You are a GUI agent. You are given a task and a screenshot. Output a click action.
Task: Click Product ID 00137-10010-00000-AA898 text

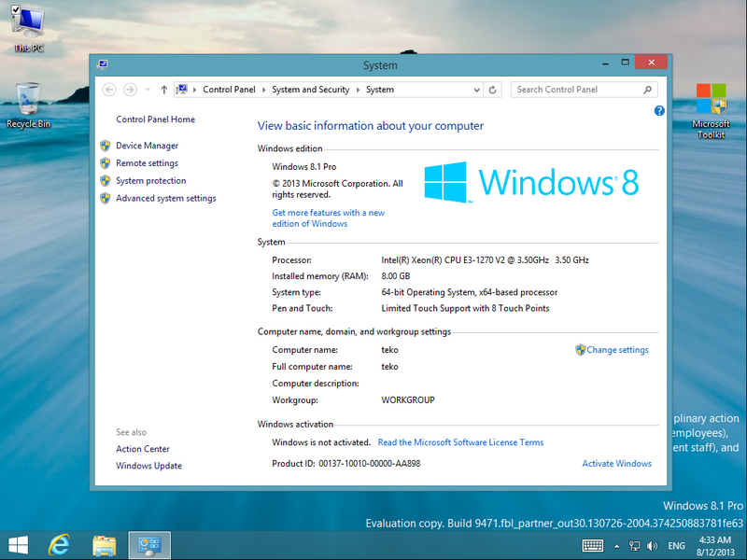pos(345,464)
